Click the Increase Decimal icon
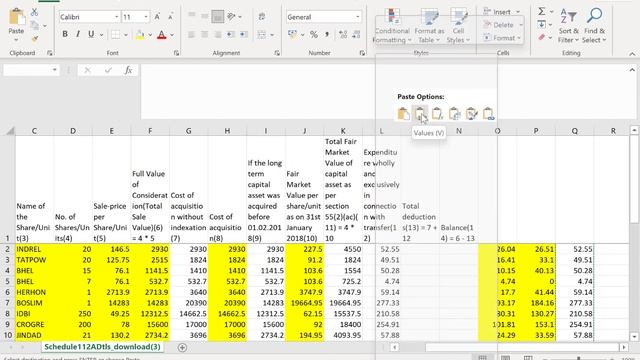640x360 pixels. pos(343,35)
